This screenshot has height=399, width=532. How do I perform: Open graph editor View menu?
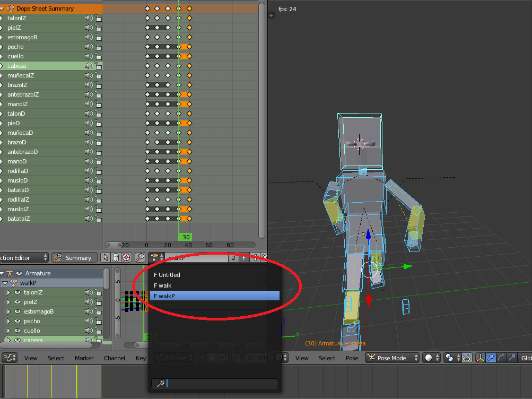click(x=31, y=358)
